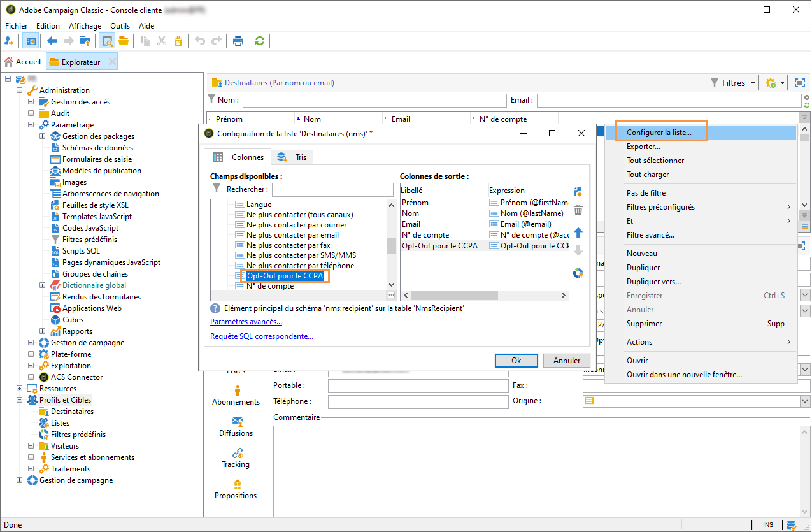This screenshot has width=812, height=532.
Task: Click the Rechercher search field
Action: coord(332,189)
